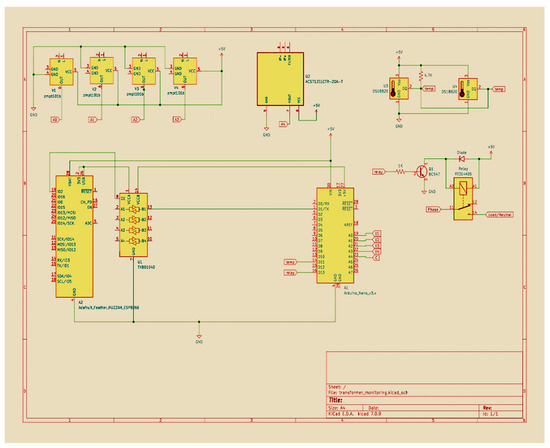Click the Date field in title block
Image resolution: width=550 pixels, height=448 pixels.
[373, 408]
